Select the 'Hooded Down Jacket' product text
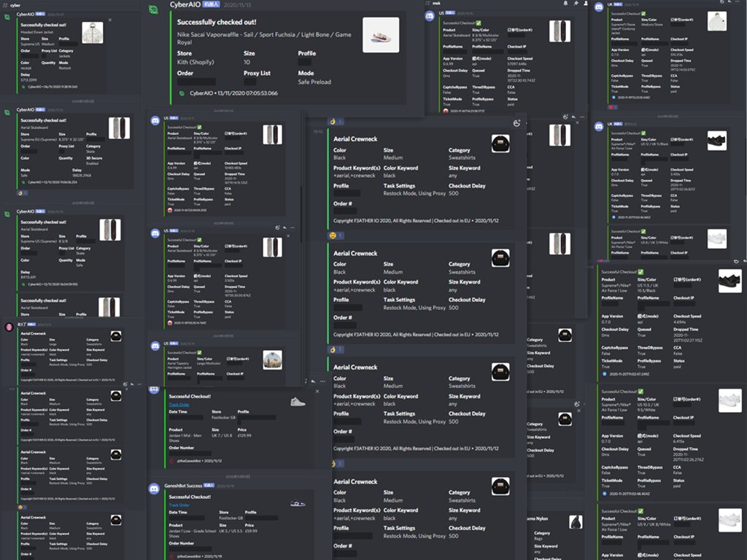The width and height of the screenshot is (747, 560). 37,32
